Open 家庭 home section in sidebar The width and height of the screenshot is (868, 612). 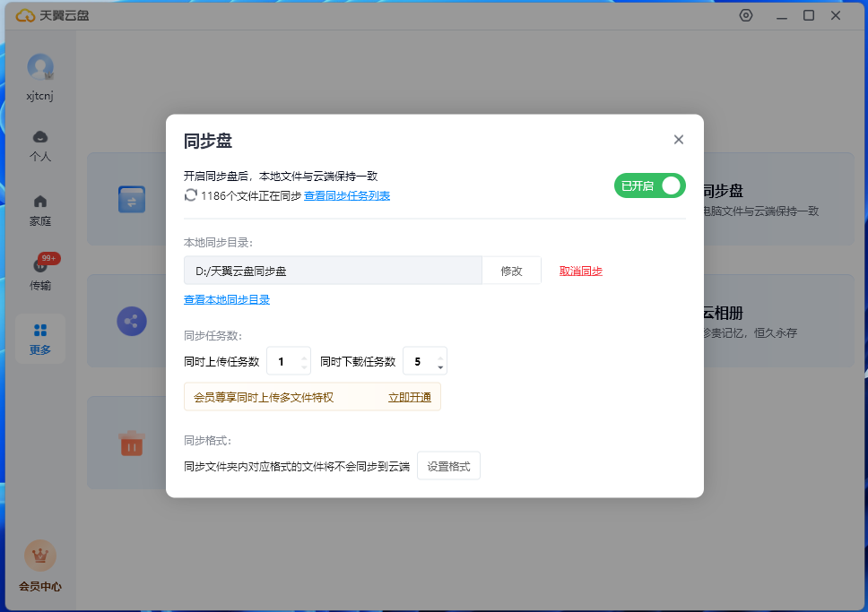[x=40, y=211]
